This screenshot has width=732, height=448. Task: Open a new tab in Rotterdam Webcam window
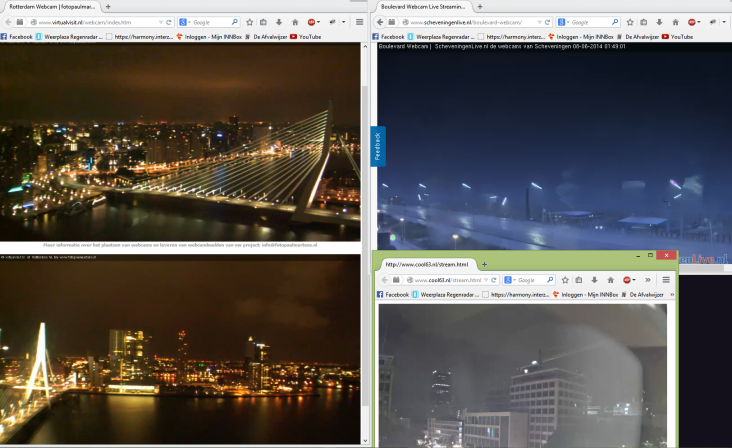(108, 7)
